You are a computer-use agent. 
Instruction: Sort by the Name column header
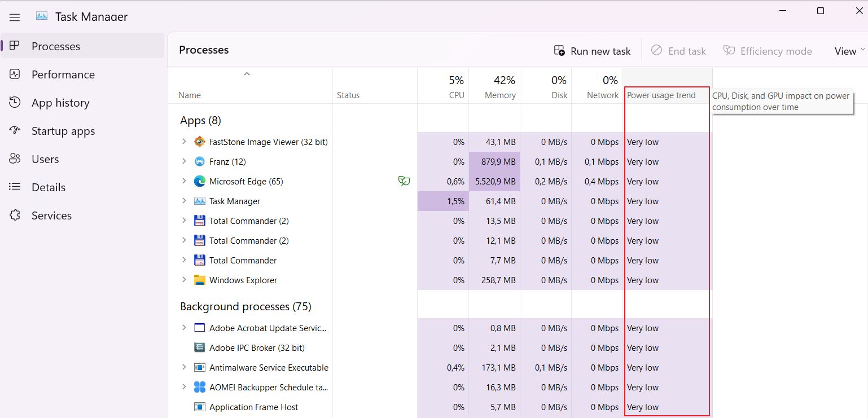click(250, 86)
